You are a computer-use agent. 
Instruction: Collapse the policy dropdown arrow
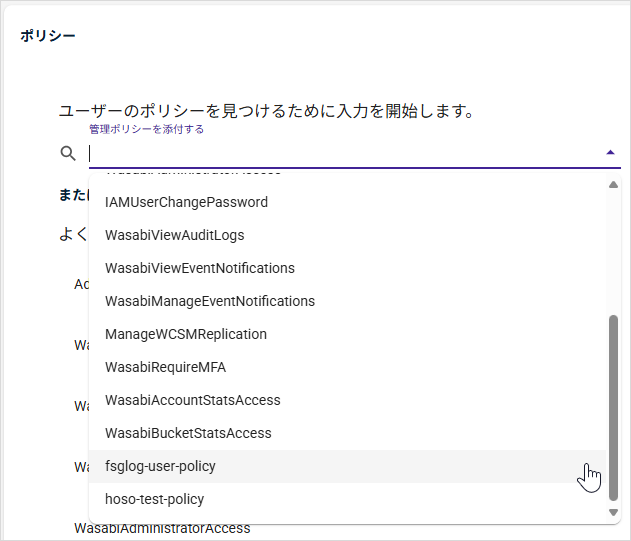[610, 153]
